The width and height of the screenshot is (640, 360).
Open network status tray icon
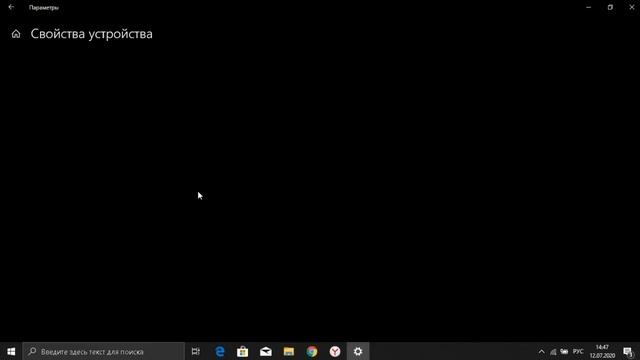pyautogui.click(x=553, y=351)
